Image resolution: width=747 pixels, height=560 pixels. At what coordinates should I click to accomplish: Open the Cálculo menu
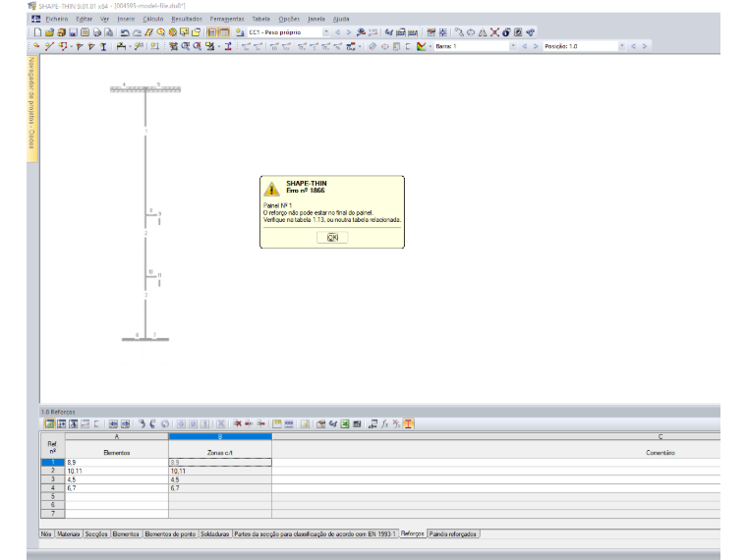point(153,19)
